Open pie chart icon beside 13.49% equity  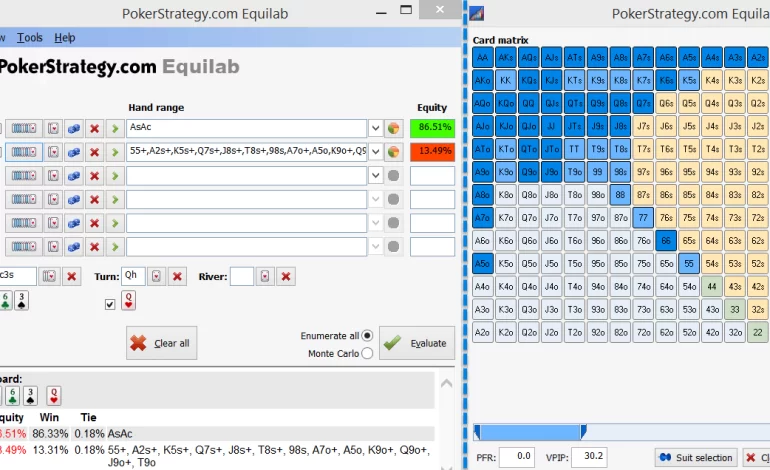(393, 152)
